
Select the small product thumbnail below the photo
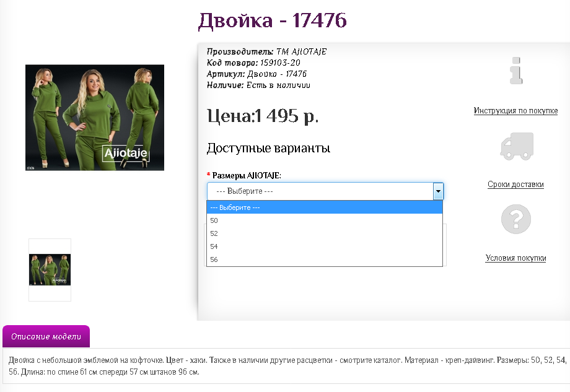[x=50, y=269]
